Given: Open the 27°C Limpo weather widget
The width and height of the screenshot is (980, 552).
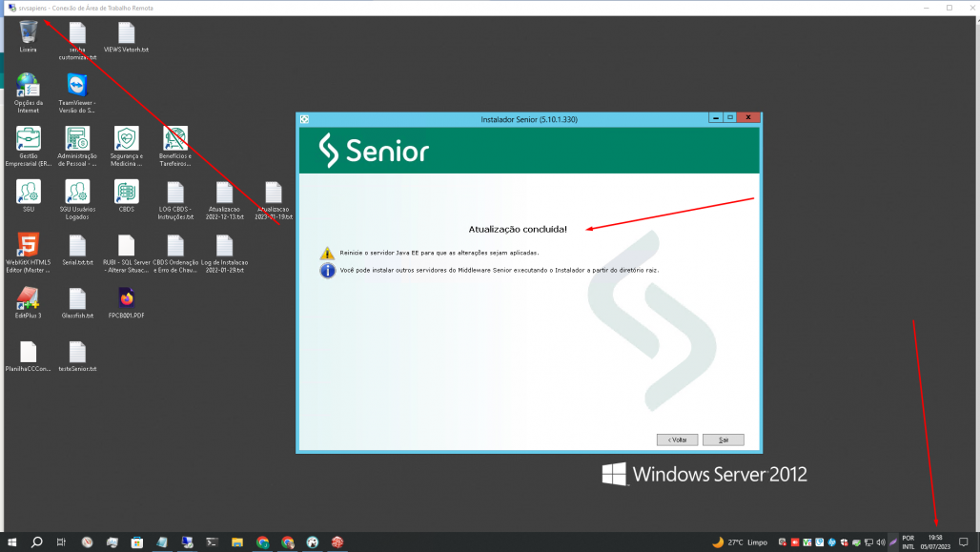Looking at the screenshot, I should [x=740, y=542].
